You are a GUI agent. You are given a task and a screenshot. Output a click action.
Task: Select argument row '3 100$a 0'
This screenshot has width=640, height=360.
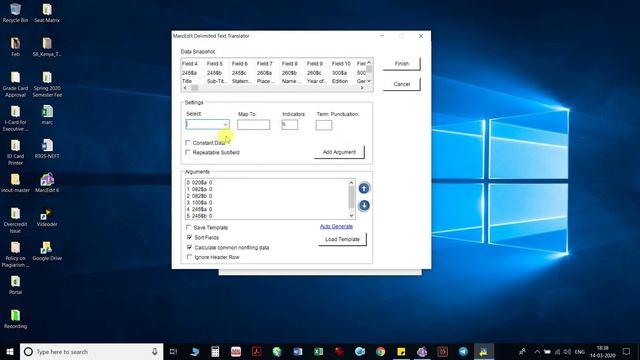[x=199, y=202]
